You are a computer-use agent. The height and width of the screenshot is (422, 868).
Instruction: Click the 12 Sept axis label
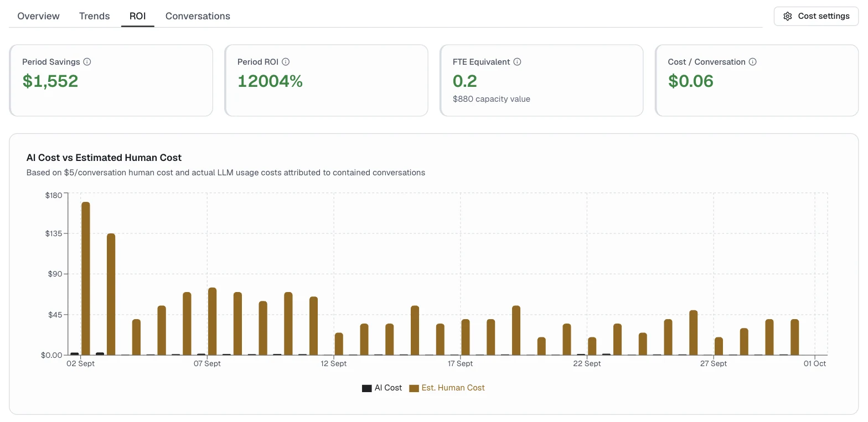pos(334,363)
